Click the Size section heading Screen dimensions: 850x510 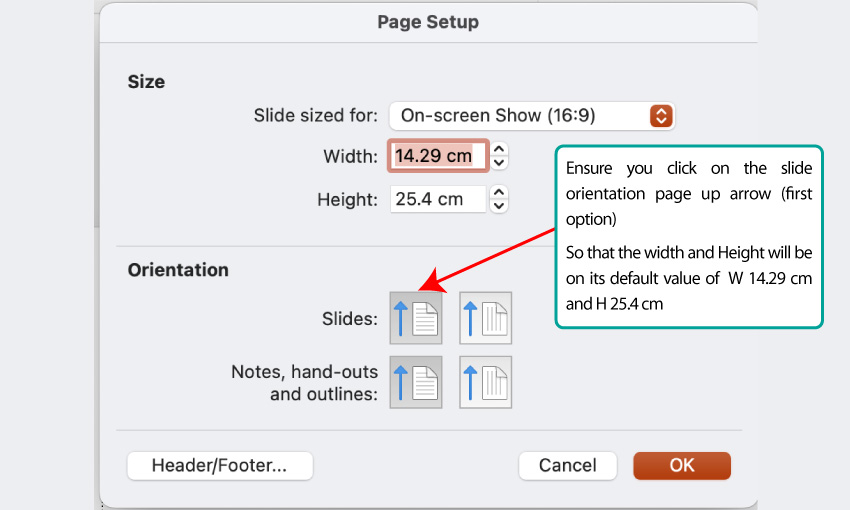(146, 82)
